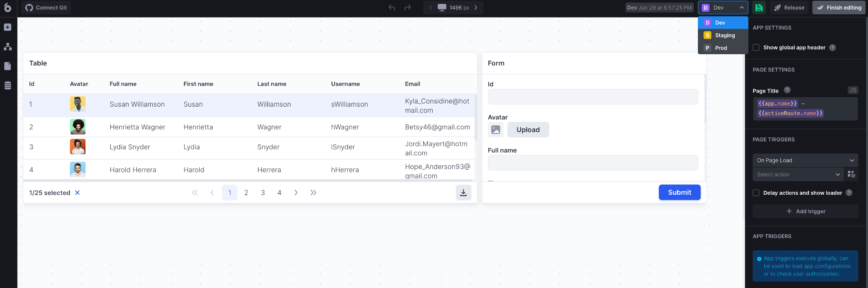The height and width of the screenshot is (288, 868).
Task: Open the add component plus icon in sidebar
Action: tap(7, 27)
